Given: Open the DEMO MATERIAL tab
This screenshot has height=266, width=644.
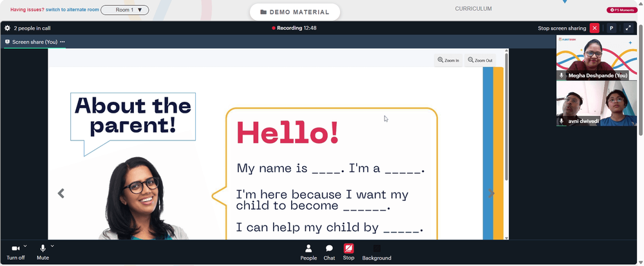Looking at the screenshot, I should point(295,12).
